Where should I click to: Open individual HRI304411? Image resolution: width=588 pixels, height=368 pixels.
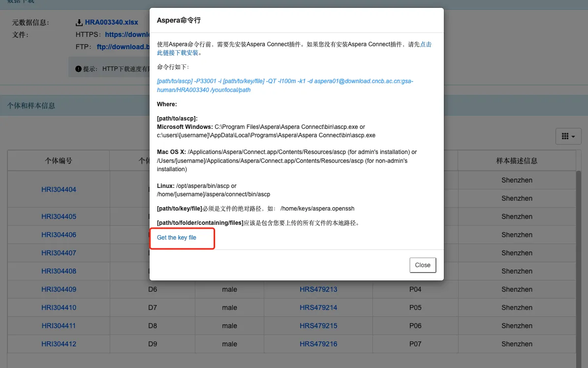59,326
